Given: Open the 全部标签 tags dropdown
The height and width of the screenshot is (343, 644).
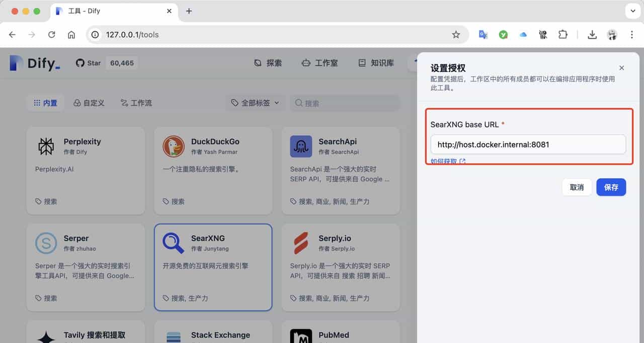Looking at the screenshot, I should (255, 103).
